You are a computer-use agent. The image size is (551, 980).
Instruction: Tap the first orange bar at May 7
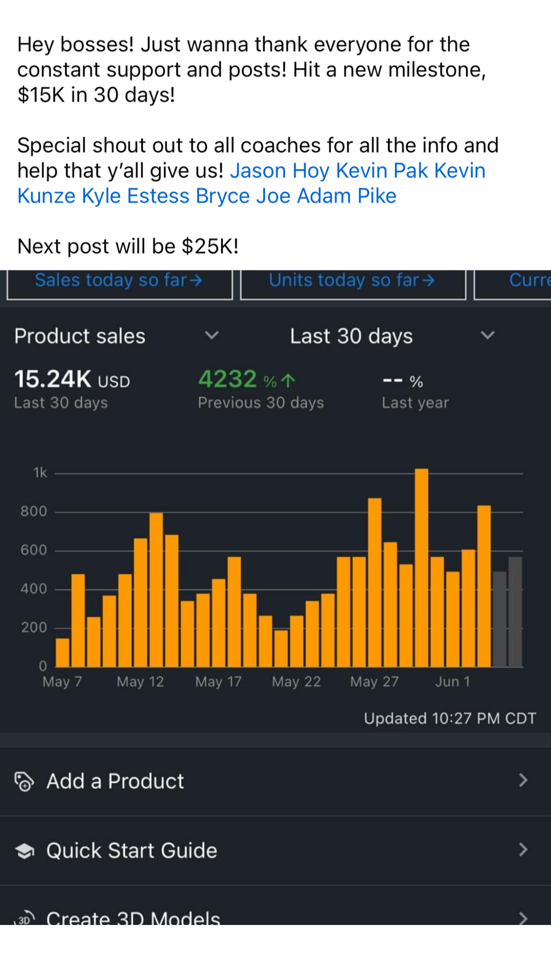point(63,652)
